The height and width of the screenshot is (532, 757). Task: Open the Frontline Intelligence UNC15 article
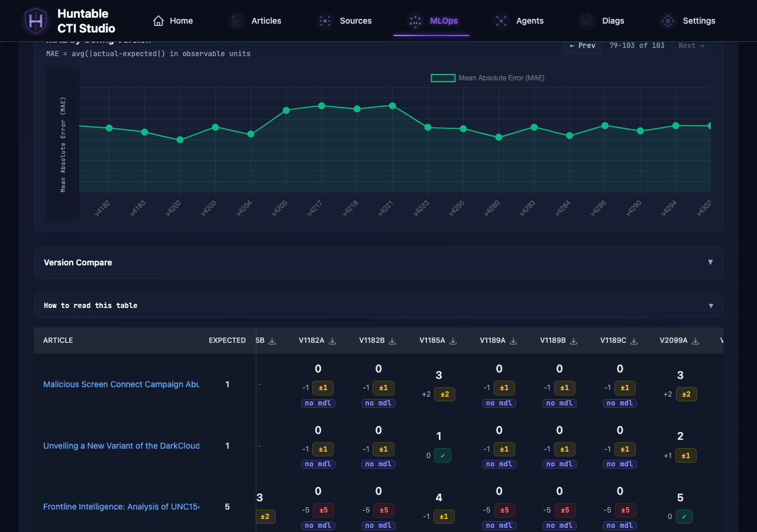coord(121,507)
